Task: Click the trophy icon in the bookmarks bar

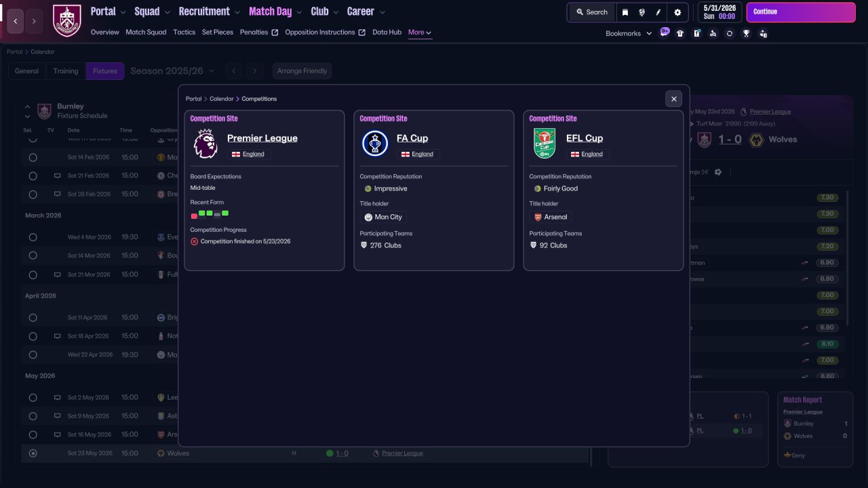Action: pos(746,33)
